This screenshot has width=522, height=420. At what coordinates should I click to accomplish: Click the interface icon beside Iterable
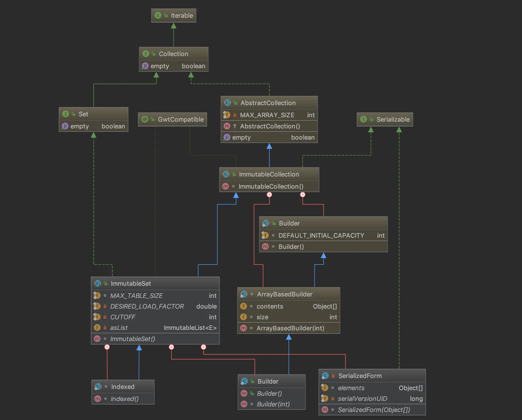[158, 15]
